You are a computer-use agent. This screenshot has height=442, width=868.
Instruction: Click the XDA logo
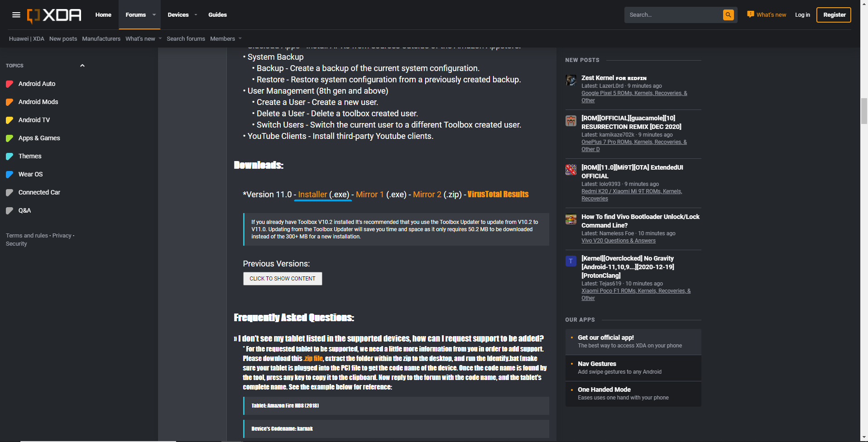coord(54,15)
